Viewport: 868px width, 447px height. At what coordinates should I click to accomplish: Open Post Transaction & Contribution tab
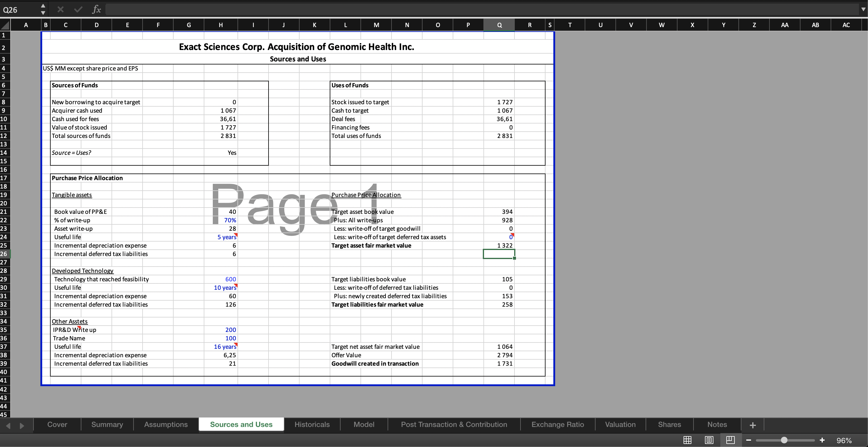454,424
